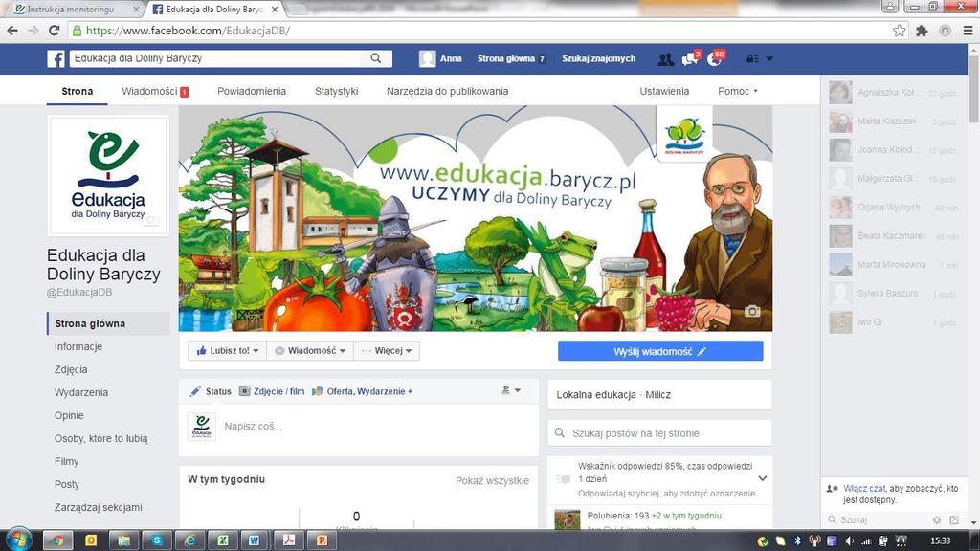
Task: Open PowerPoint from the taskbar
Action: tap(322, 540)
